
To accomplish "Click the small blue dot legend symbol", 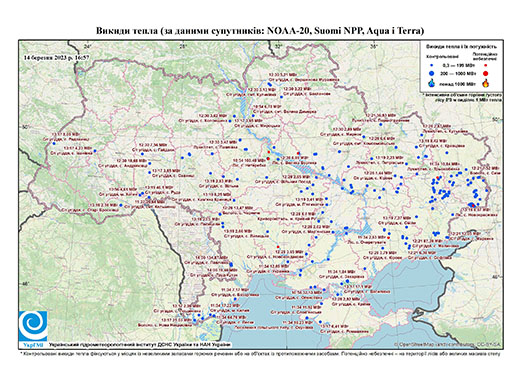I will tap(432, 65).
